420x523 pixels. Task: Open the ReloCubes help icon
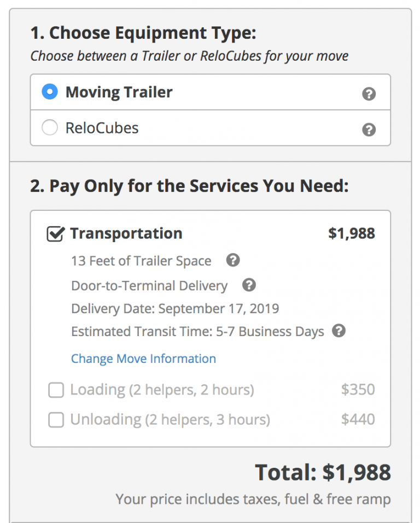point(369,130)
